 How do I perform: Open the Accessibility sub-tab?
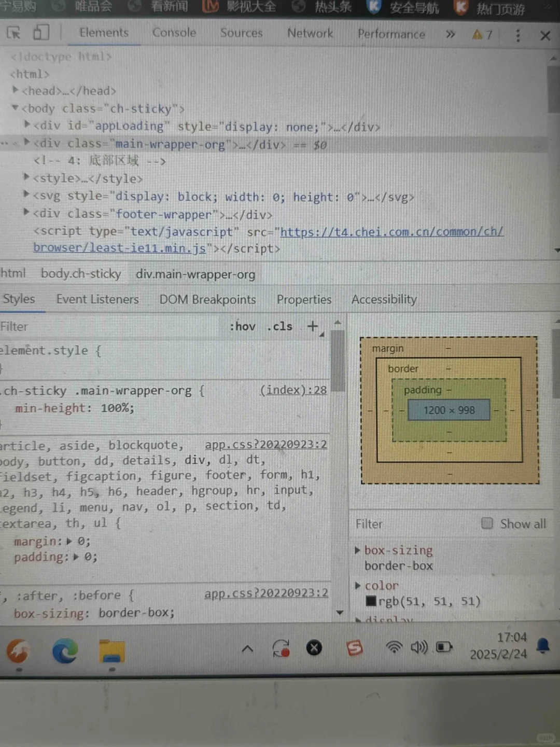pos(384,299)
